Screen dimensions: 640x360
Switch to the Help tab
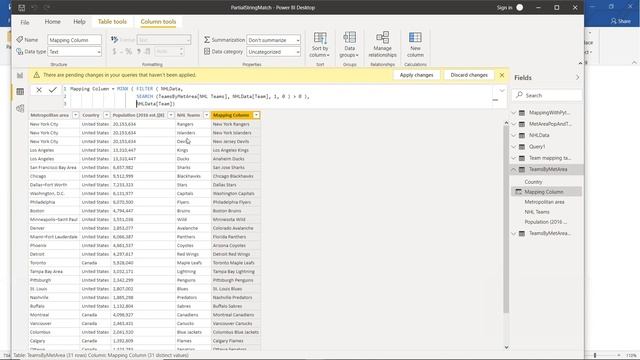(79, 22)
